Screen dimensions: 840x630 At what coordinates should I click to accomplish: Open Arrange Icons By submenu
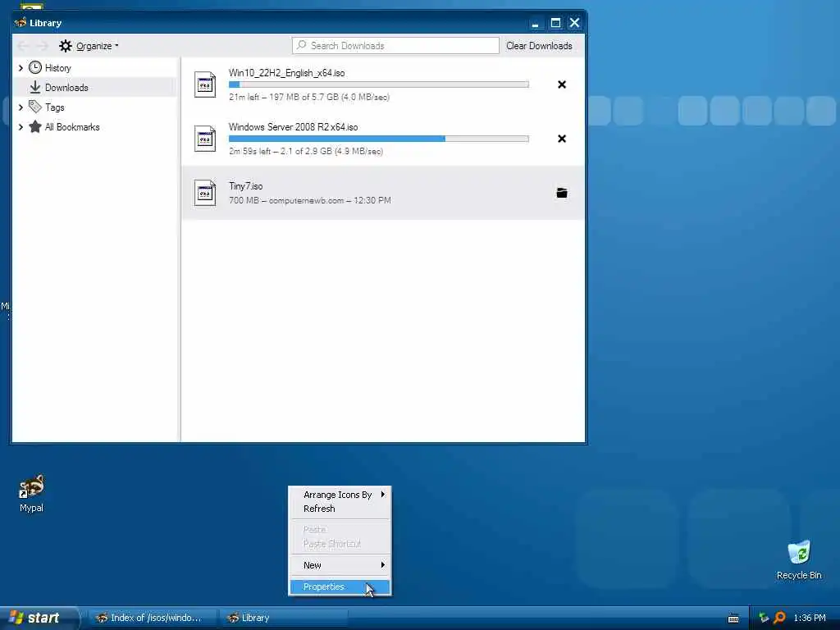tap(340, 495)
